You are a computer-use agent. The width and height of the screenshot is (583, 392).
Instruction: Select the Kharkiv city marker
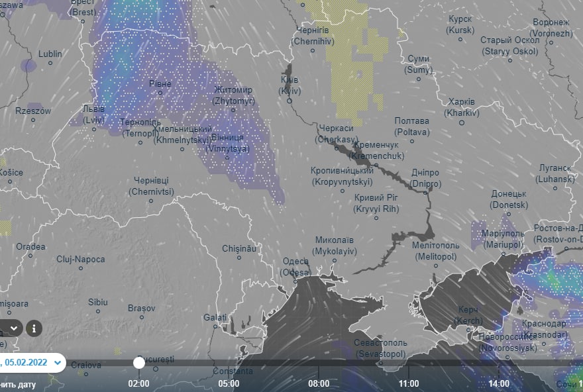pos(461,122)
